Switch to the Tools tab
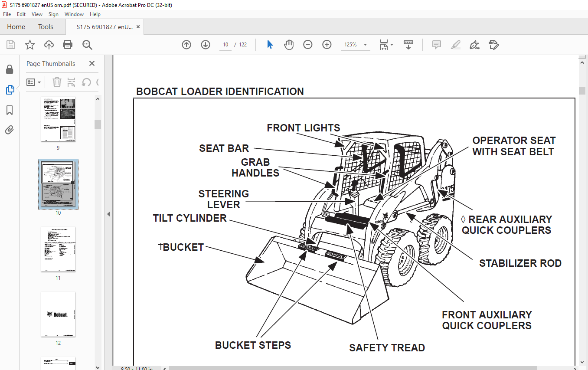 coord(46,27)
